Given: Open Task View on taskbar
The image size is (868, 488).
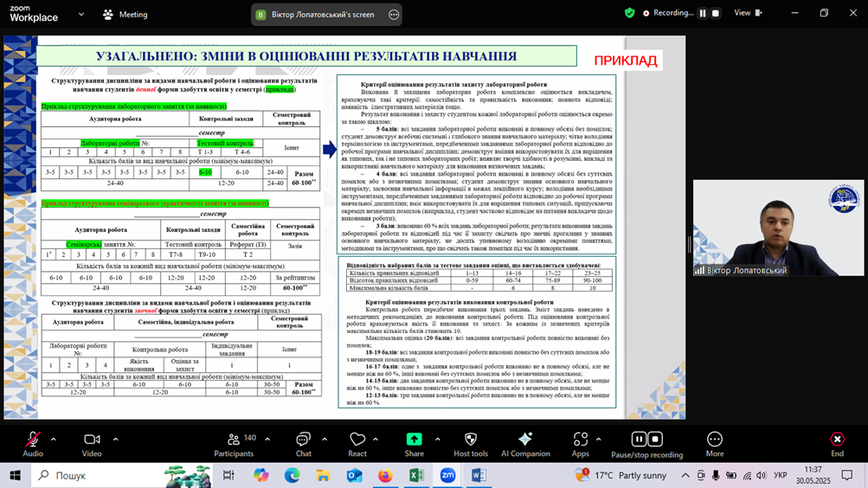Looking at the screenshot, I should coord(228,475).
